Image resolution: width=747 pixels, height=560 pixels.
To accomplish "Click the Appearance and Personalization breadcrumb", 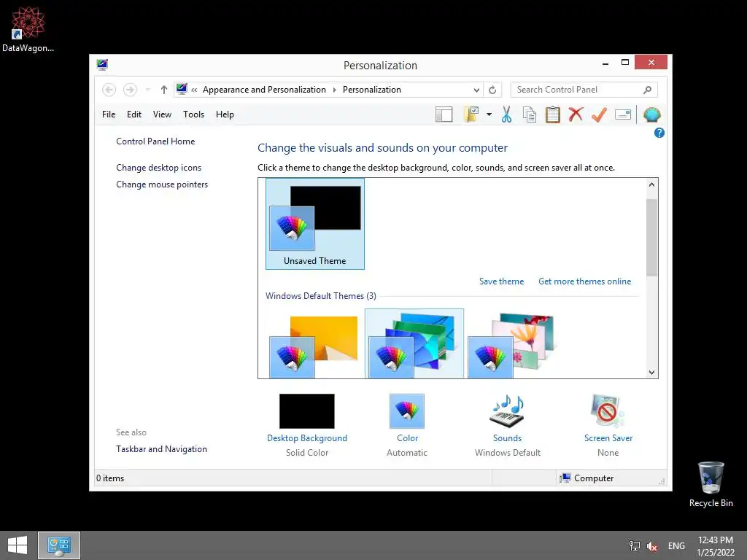I will tap(264, 90).
